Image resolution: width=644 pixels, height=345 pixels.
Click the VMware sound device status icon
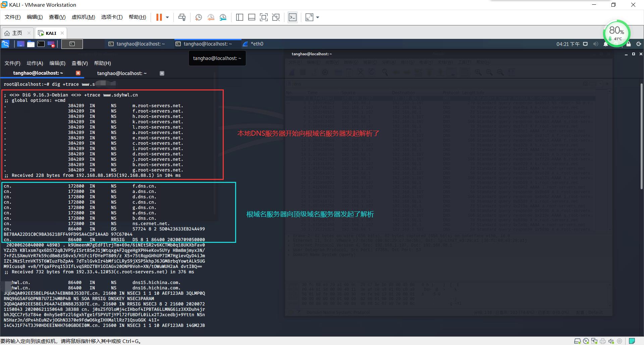point(611,341)
